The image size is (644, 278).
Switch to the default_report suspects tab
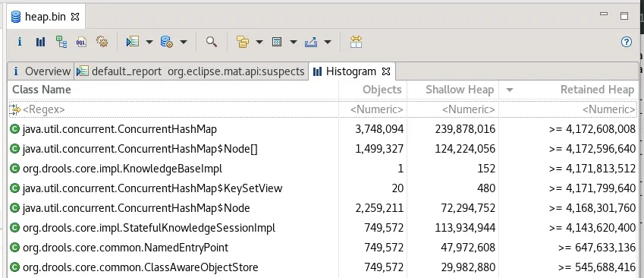tap(192, 71)
